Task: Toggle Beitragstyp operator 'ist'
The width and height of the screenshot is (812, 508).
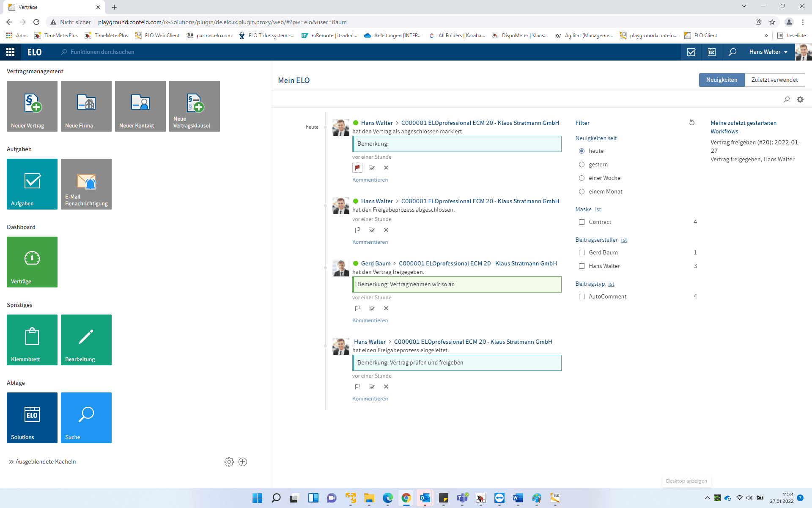Action: 612,284
